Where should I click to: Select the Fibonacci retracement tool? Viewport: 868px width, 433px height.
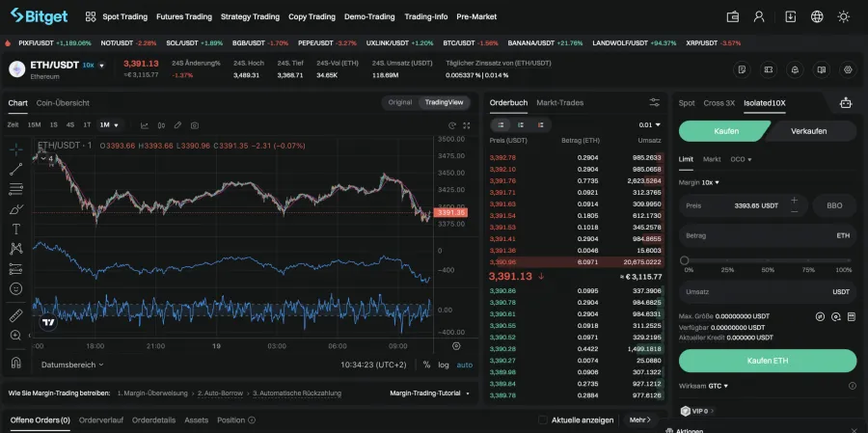point(16,189)
